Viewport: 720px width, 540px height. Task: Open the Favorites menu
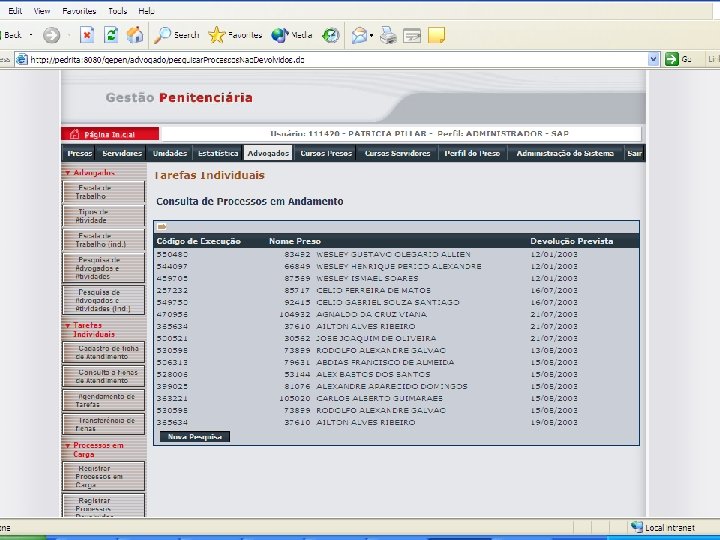(79, 11)
